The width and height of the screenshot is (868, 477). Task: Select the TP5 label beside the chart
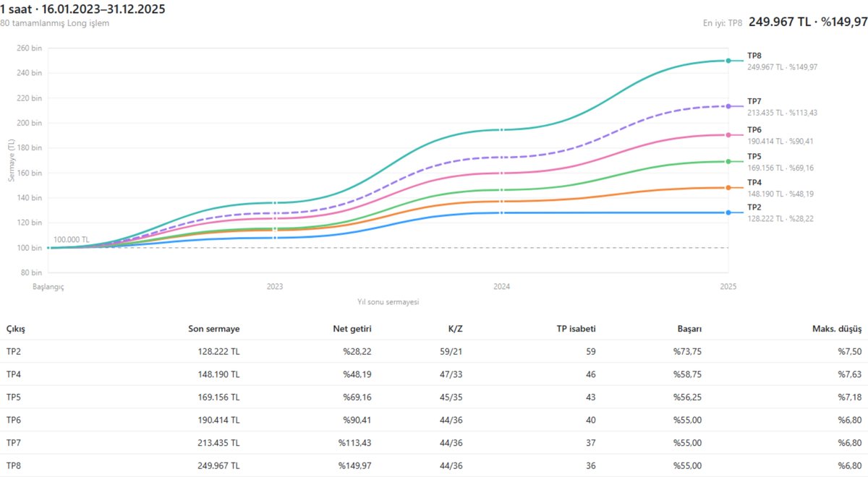point(754,156)
